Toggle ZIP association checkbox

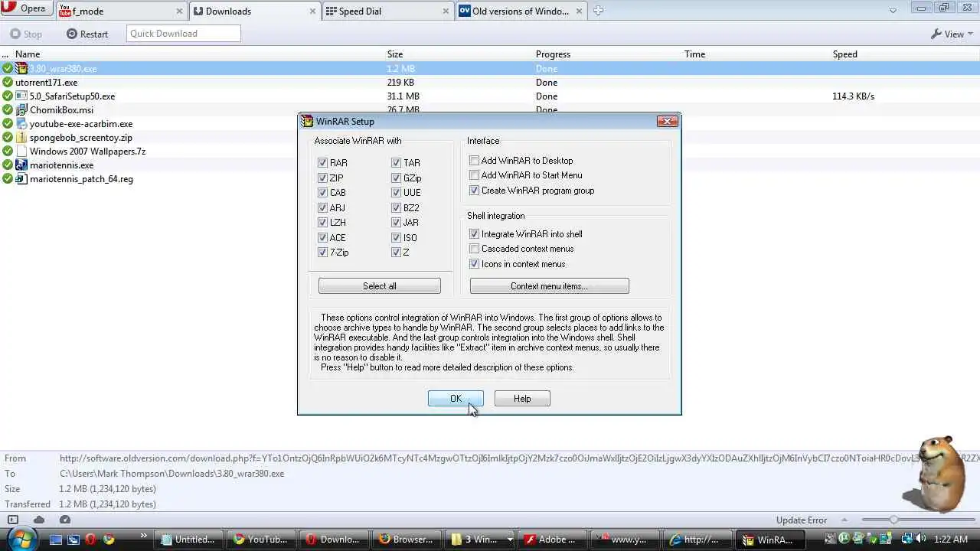pyautogui.click(x=322, y=178)
